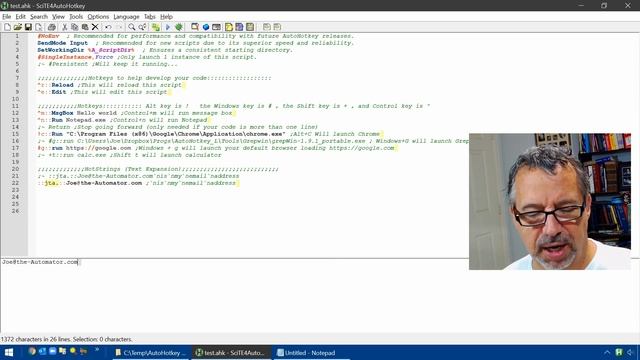Open the Tools menu
The height and width of the screenshot is (360, 640).
(x=76, y=17)
